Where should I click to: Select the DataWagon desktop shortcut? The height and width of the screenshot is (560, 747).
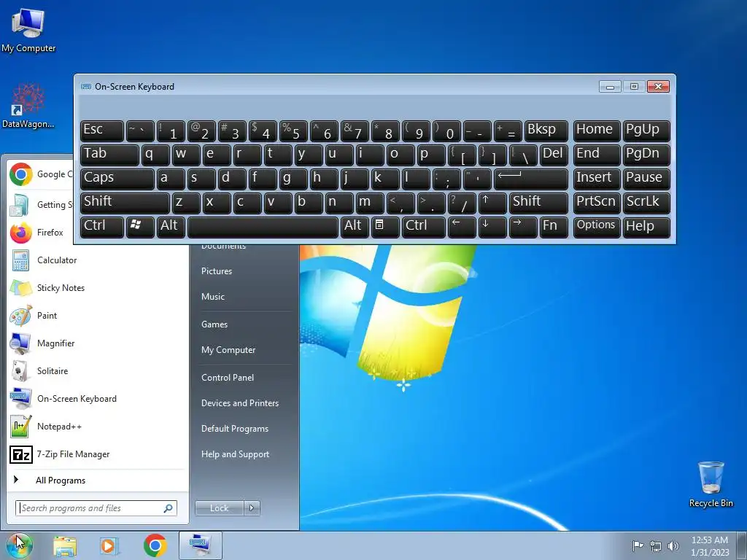tap(28, 106)
